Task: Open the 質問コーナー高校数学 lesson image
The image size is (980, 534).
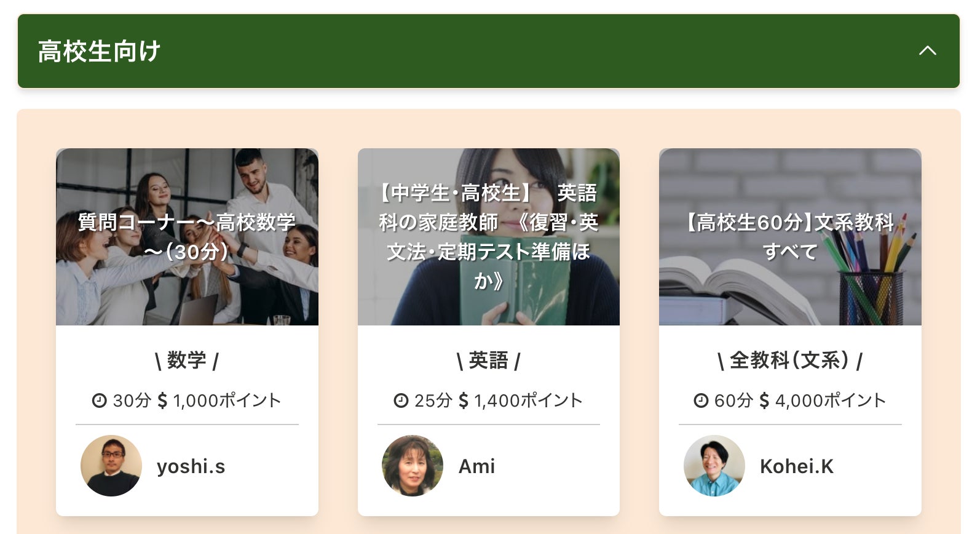Action: click(187, 236)
